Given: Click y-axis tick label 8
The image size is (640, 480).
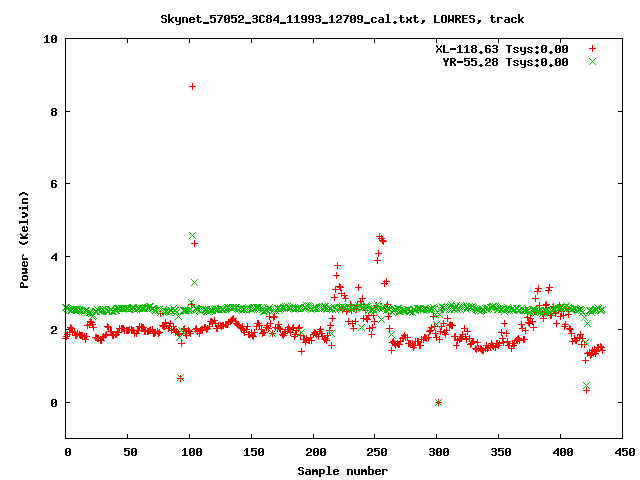Looking at the screenshot, I should coord(53,112).
